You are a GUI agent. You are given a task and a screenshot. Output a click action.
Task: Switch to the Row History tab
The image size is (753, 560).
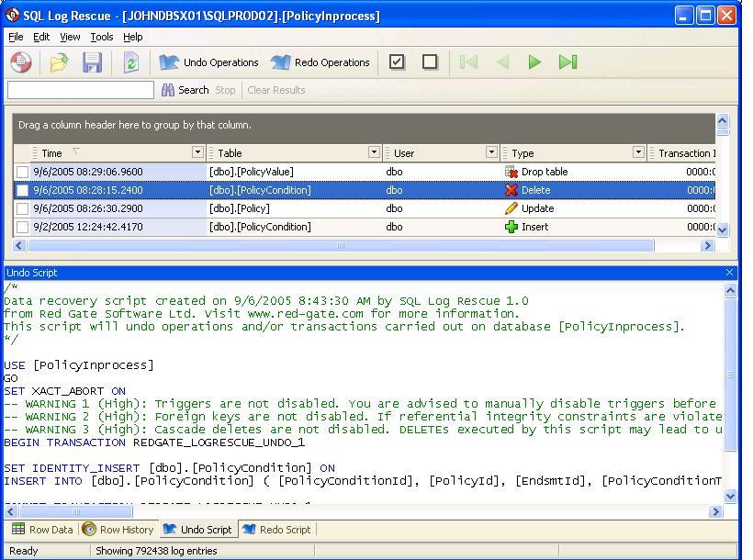[118, 530]
